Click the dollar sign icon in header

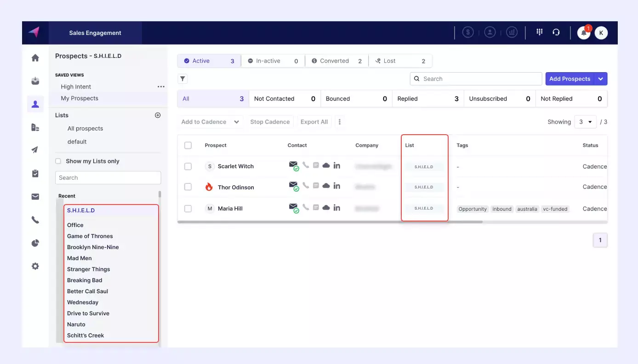468,32
